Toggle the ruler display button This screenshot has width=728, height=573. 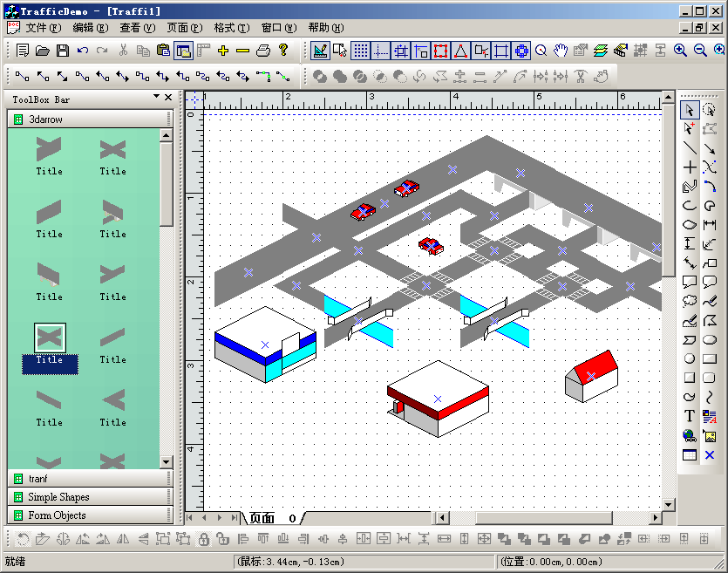pyautogui.click(x=203, y=51)
